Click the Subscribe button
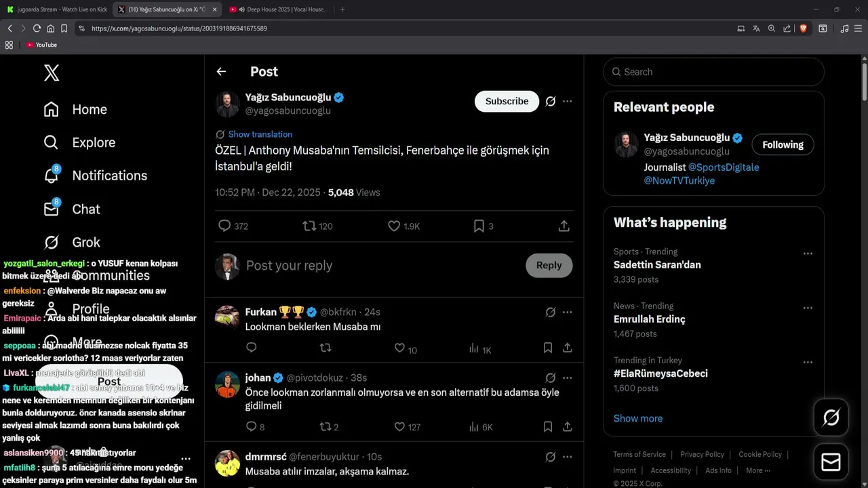The image size is (868, 488). [507, 101]
